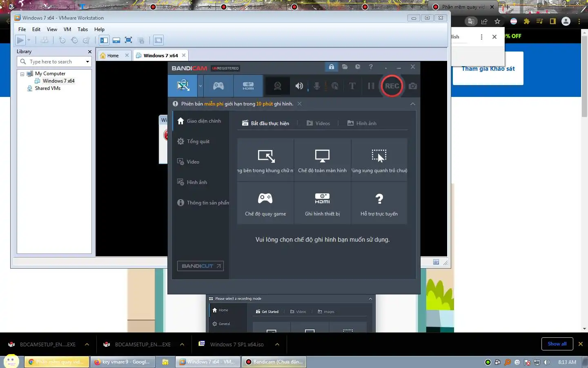Take screenshot with Bandicam camera icon
The width and height of the screenshot is (588, 368).
[x=413, y=86]
